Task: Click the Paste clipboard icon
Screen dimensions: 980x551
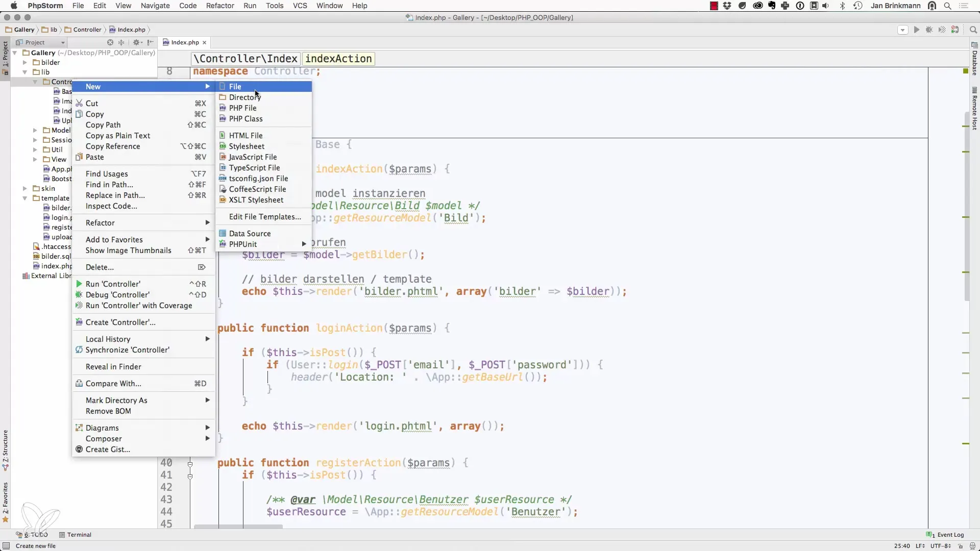Action: [x=79, y=157]
